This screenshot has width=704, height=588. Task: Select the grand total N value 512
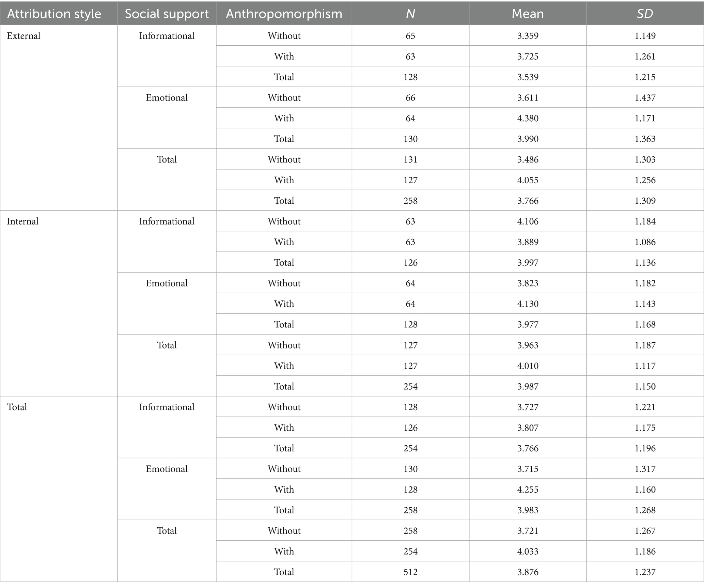[410, 572]
